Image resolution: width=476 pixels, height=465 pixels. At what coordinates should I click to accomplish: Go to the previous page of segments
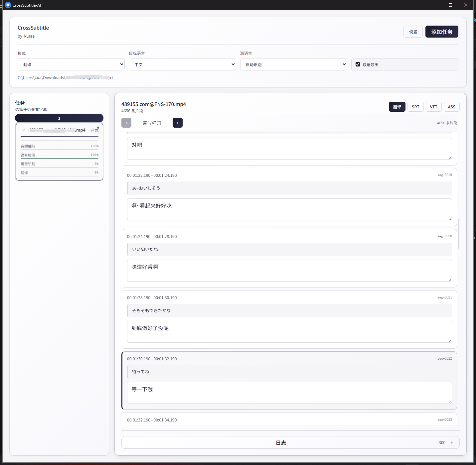(126, 123)
